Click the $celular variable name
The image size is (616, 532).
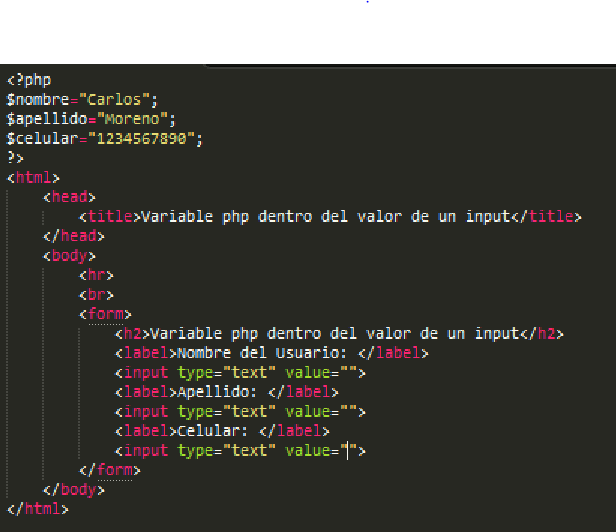point(42,139)
